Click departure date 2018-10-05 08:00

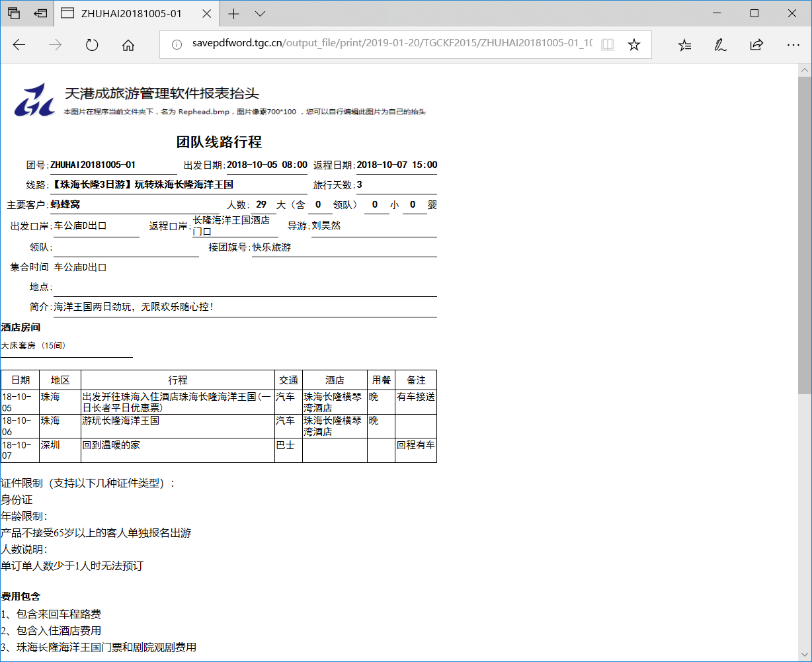pyautogui.click(x=267, y=165)
